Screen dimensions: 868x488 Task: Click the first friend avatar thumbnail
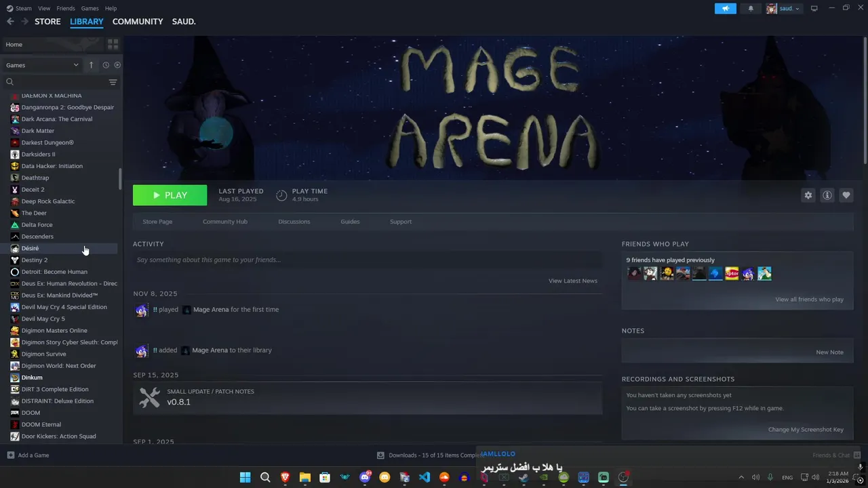(x=634, y=274)
